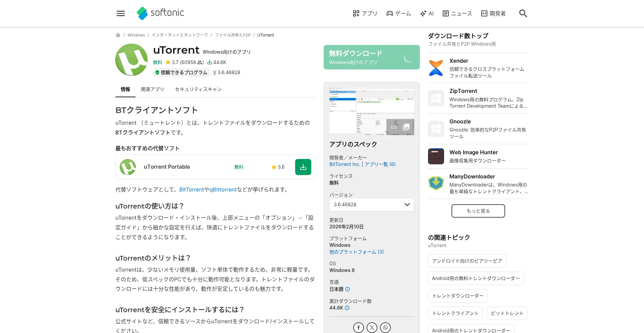Open the AI nav item

tap(427, 13)
